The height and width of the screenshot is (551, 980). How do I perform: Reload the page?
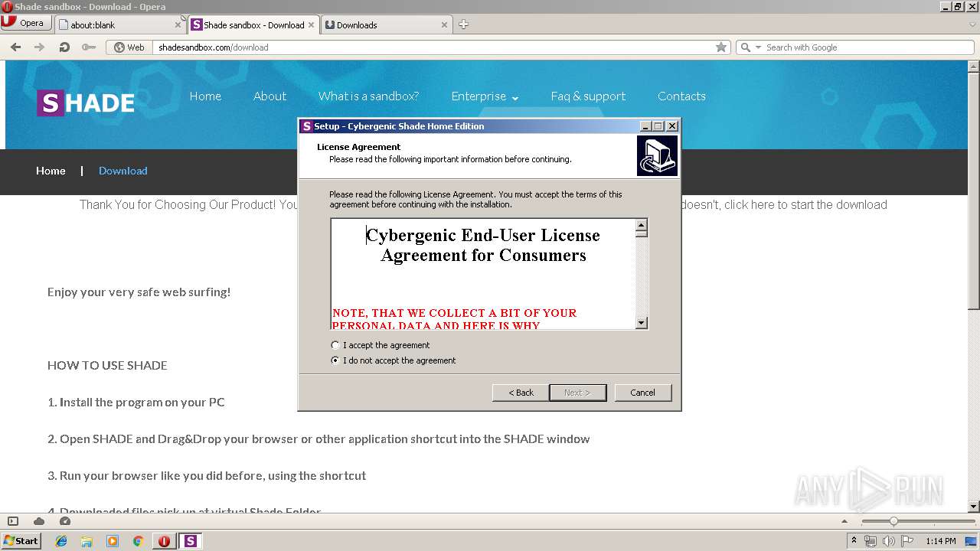(x=64, y=47)
